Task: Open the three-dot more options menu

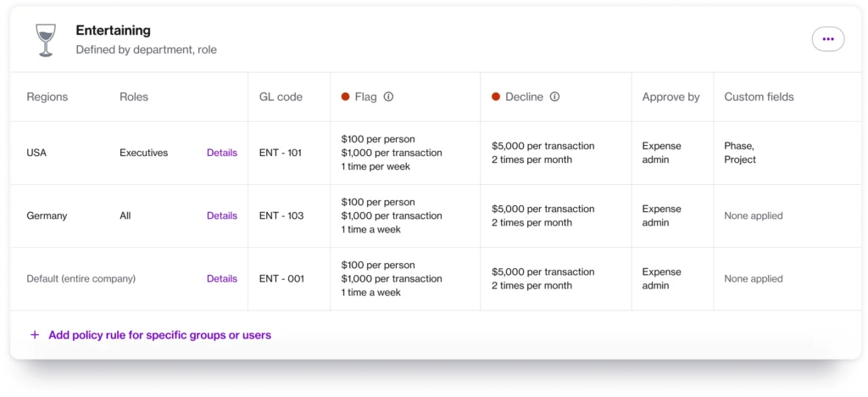Action: (x=827, y=39)
